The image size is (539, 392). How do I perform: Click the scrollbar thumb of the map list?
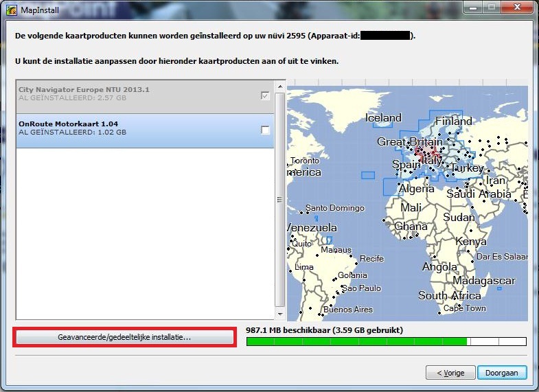tap(280, 200)
